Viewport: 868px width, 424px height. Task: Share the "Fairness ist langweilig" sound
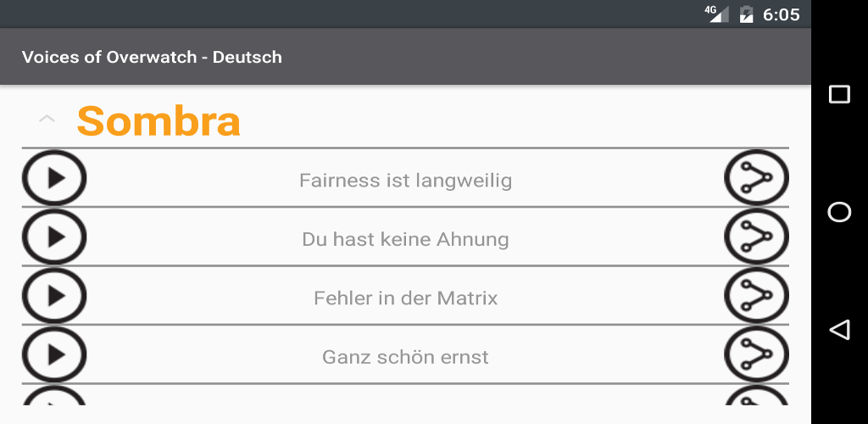click(756, 178)
